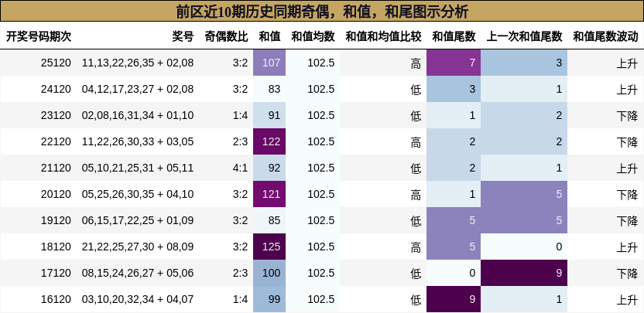Click 上升 in row 16120
This screenshot has width=644, height=313.
(627, 299)
